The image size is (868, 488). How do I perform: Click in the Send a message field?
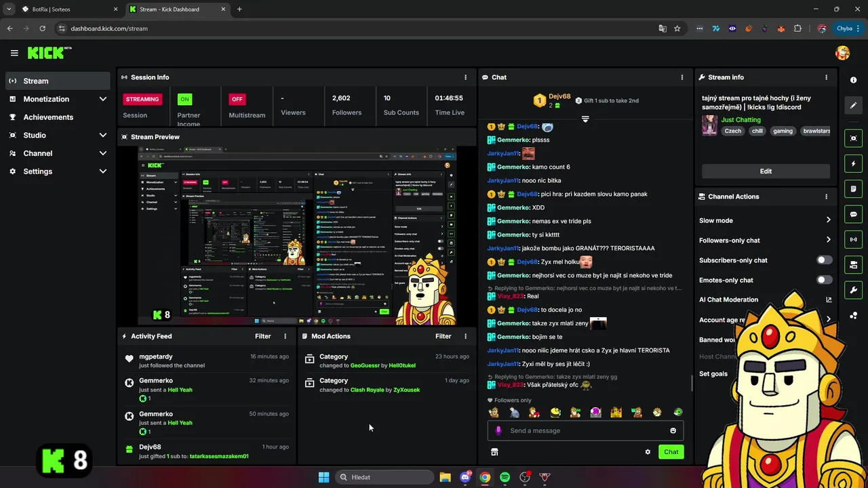pyautogui.click(x=585, y=430)
